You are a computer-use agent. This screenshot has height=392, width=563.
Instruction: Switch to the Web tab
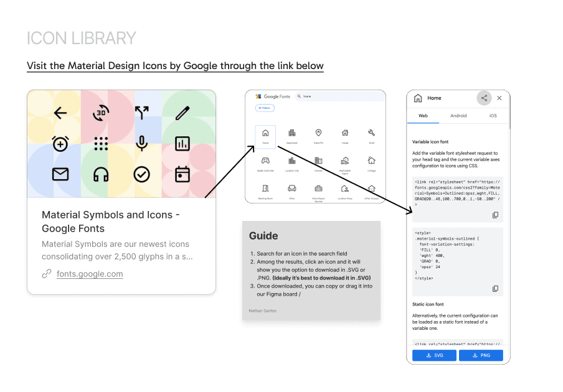[423, 116]
